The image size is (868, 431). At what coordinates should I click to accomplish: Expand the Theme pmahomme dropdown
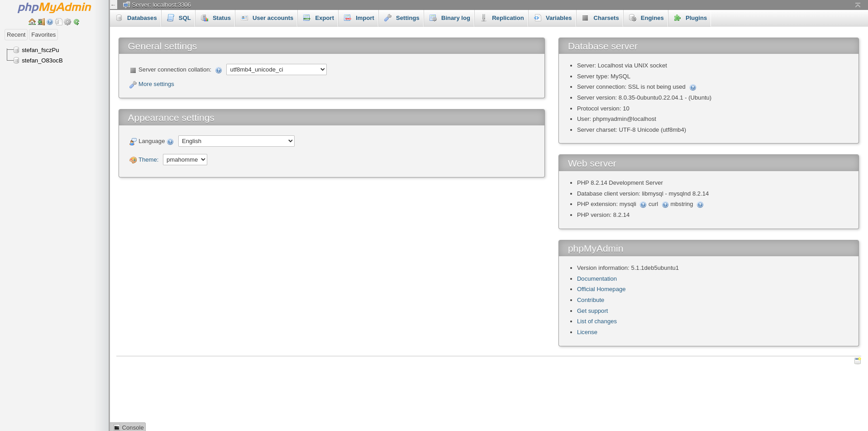click(x=185, y=159)
